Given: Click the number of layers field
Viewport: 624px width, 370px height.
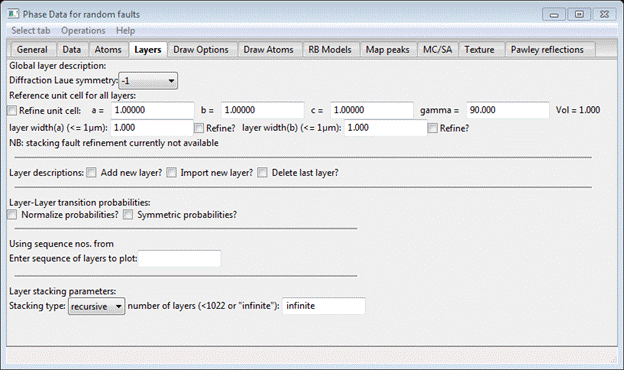Looking at the screenshot, I should tap(324, 306).
